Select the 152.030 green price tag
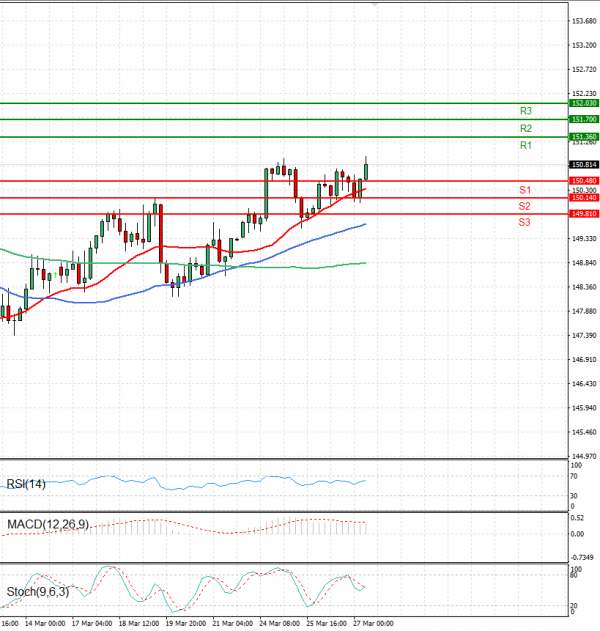This screenshot has width=600, height=631. (x=584, y=103)
